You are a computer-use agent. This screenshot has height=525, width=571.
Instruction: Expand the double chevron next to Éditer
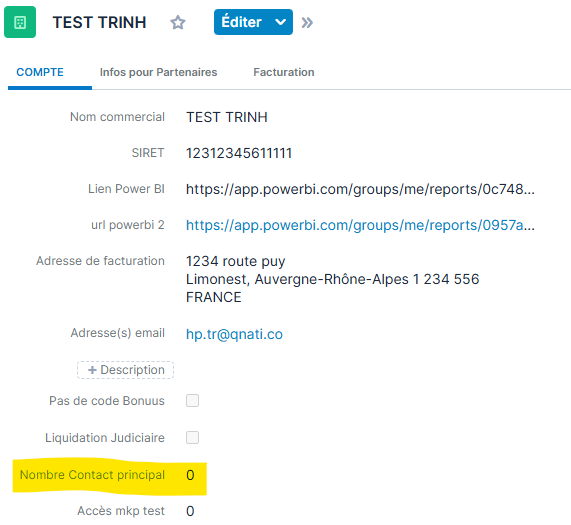pos(307,23)
